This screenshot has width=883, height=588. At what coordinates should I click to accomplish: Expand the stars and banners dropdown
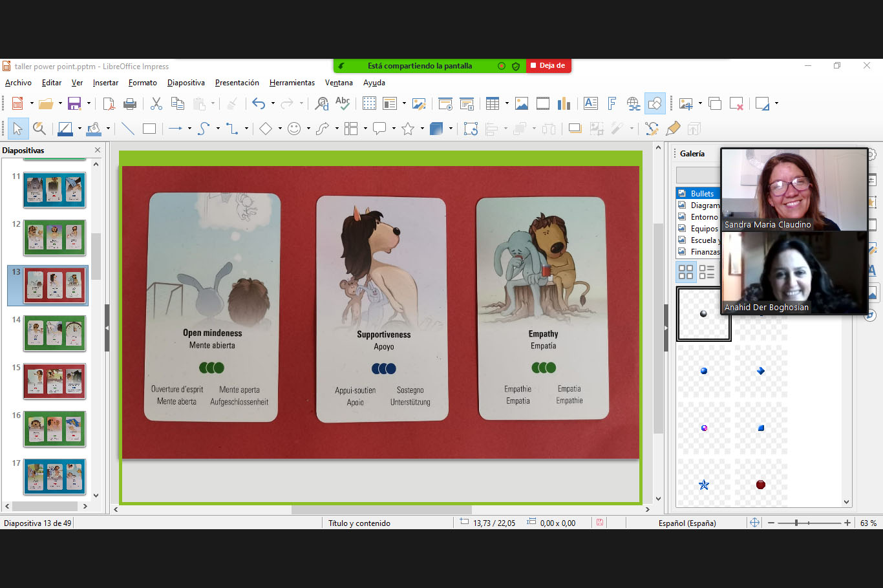point(422,129)
